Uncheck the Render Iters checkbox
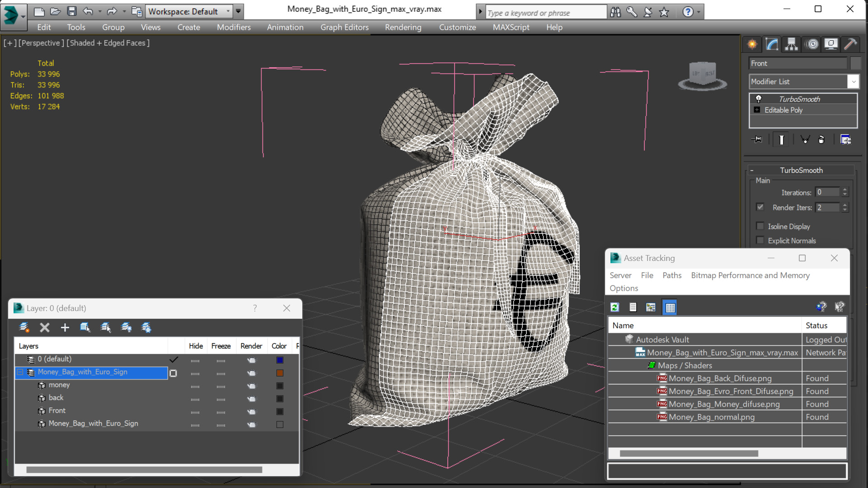868x488 pixels. click(x=760, y=207)
